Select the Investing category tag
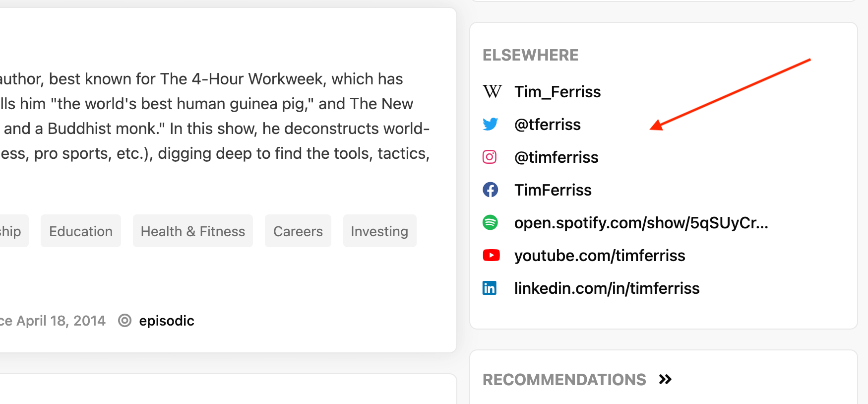 click(379, 231)
